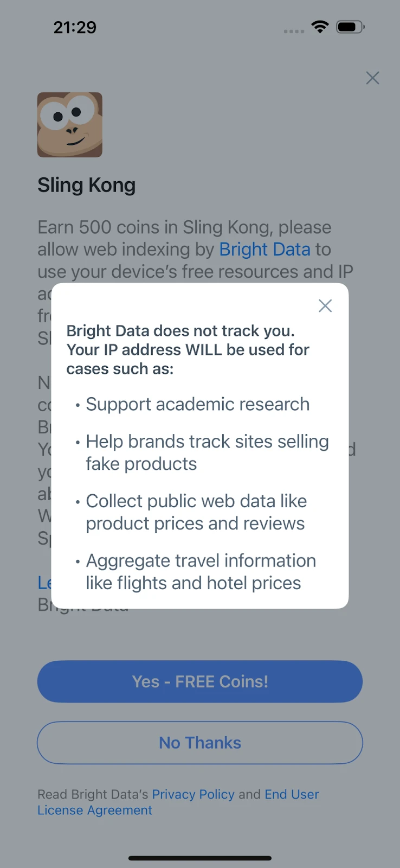
Task: Tap the Wi-Fi status icon
Action: tap(320, 27)
